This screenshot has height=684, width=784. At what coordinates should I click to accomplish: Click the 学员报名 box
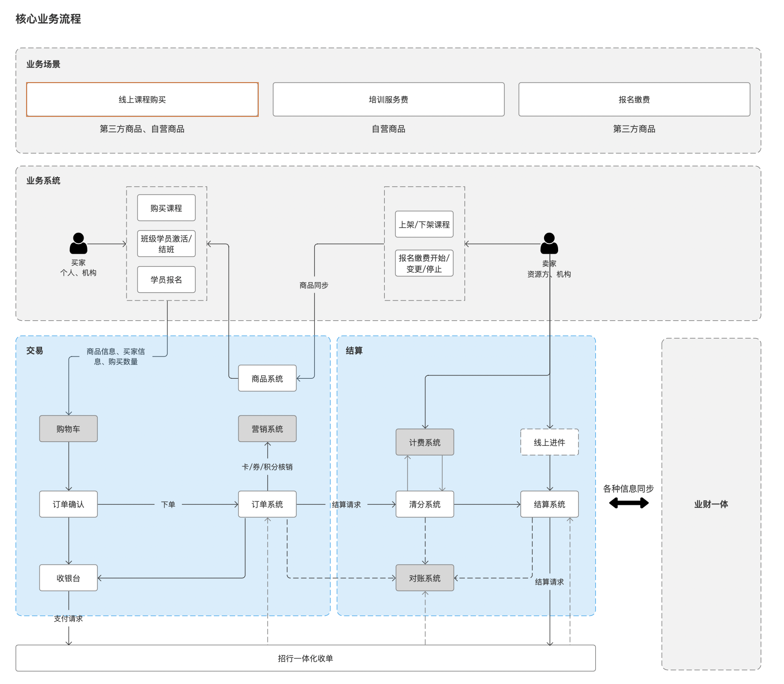pyautogui.click(x=167, y=280)
